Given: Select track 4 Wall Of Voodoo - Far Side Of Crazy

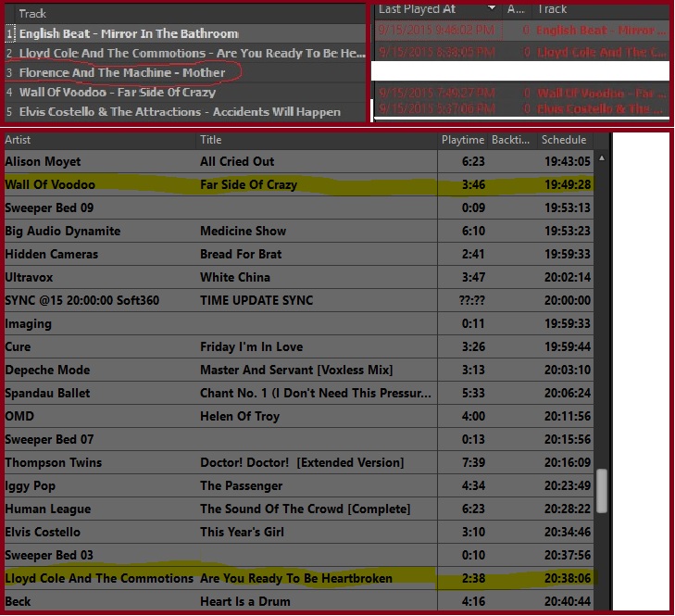Looking at the screenshot, I should (185, 93).
